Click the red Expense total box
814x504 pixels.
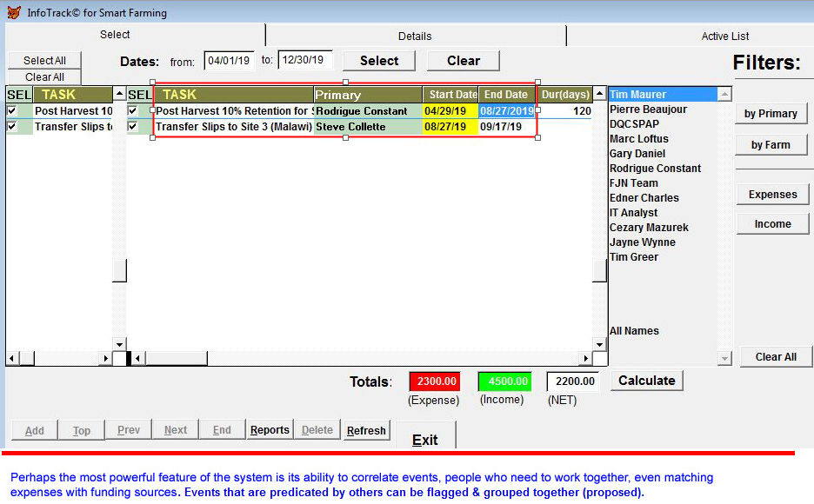point(436,381)
